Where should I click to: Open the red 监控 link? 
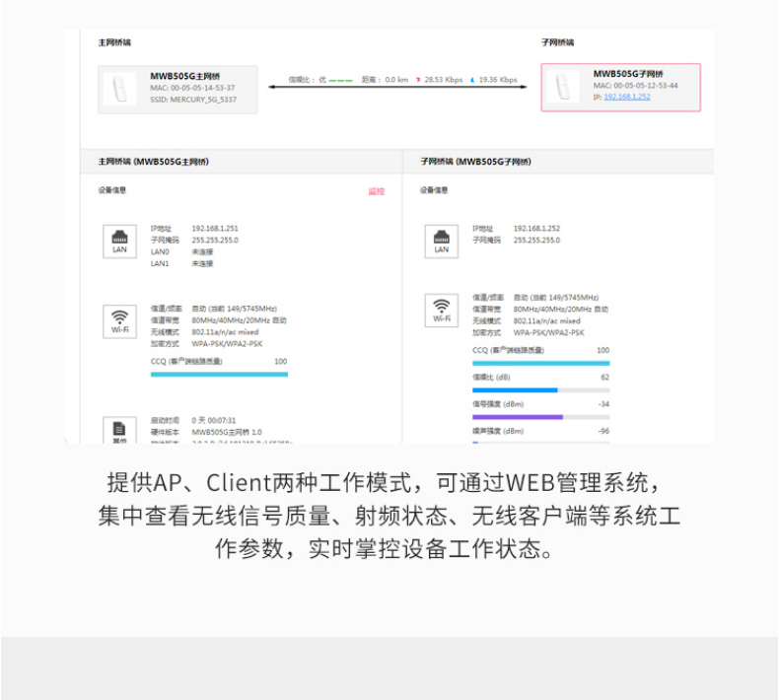pyautogui.click(x=376, y=190)
